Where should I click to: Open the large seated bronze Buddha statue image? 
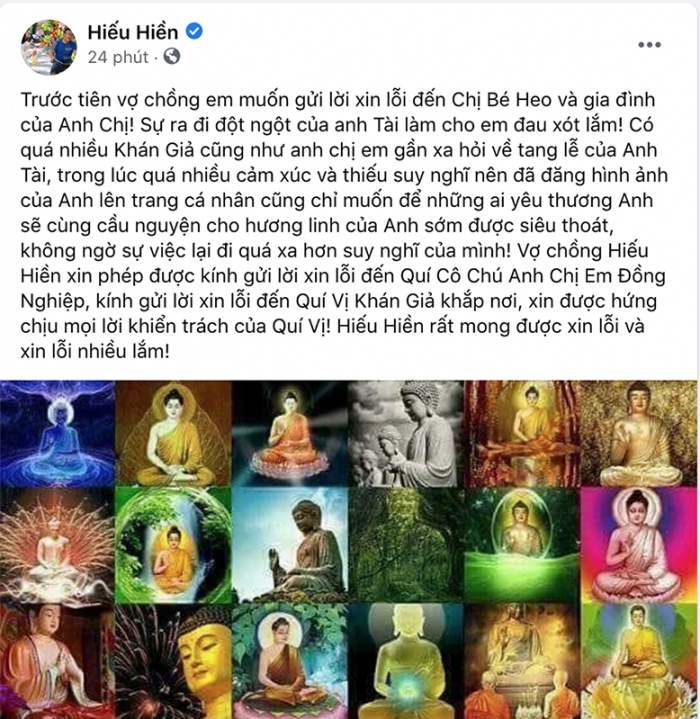[x=290, y=545]
